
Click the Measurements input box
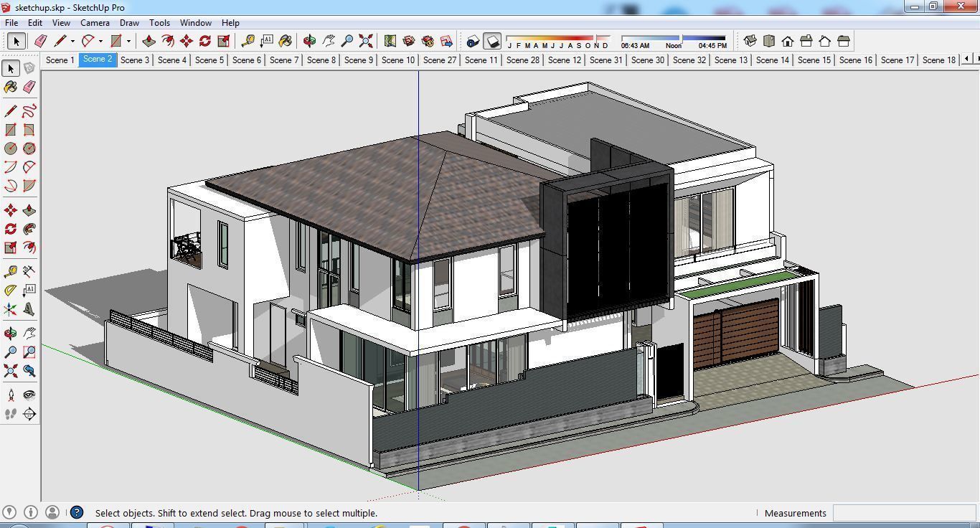coord(904,513)
